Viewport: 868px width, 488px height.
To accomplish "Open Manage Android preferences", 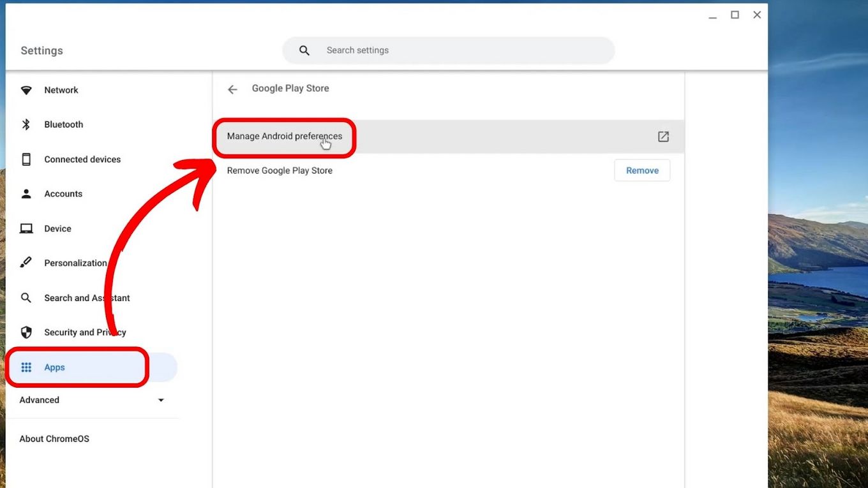I will [285, 136].
